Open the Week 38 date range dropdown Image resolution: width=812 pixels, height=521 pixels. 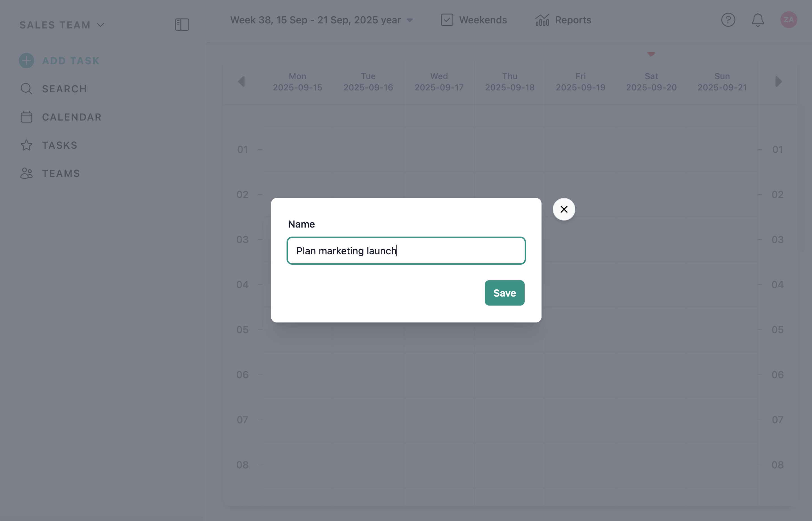[x=321, y=20]
